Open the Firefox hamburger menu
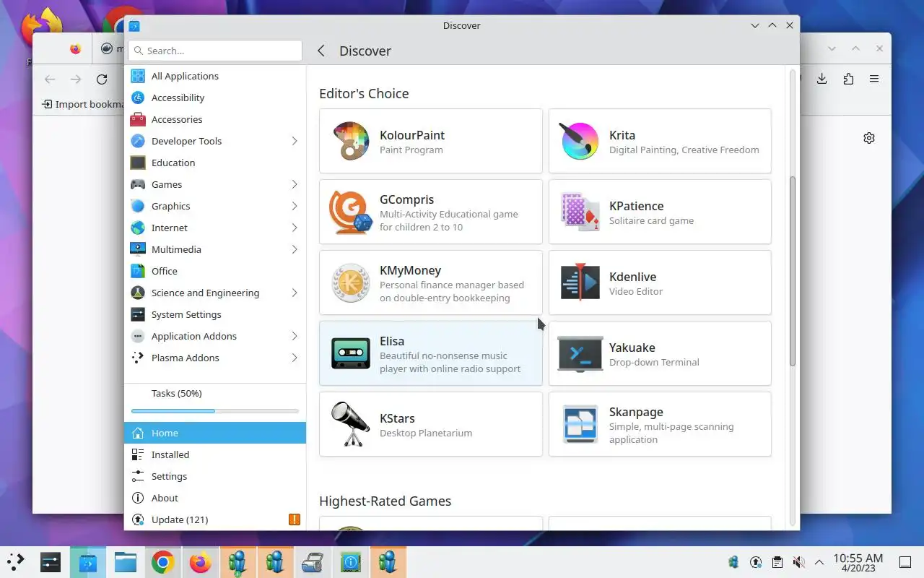This screenshot has height=578, width=924. coord(874,79)
